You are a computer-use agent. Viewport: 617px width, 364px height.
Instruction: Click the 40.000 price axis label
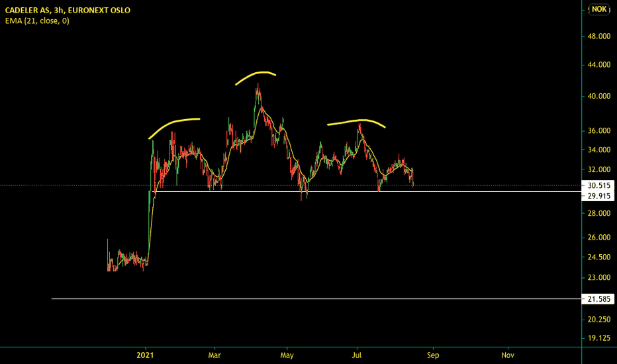coord(599,96)
